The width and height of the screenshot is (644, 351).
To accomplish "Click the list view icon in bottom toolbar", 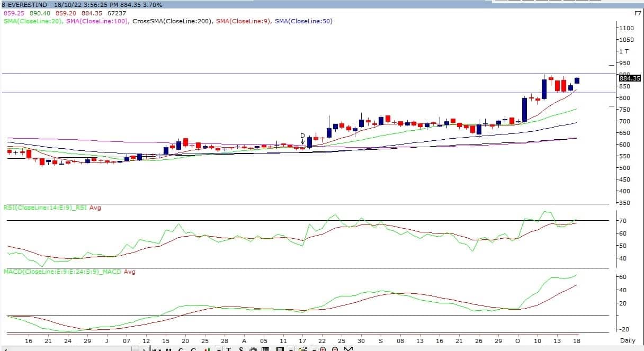I will click(265, 349).
